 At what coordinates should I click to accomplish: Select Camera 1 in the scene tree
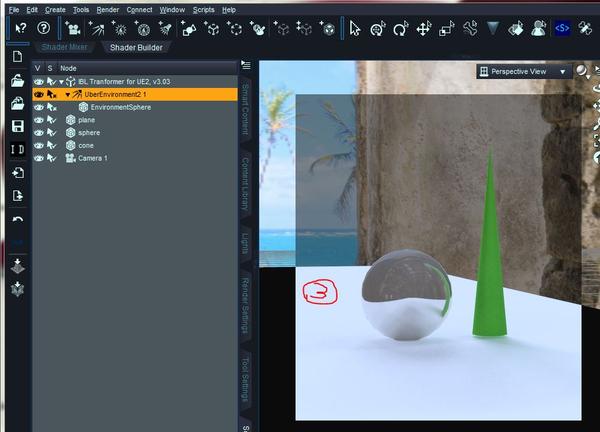[93, 158]
